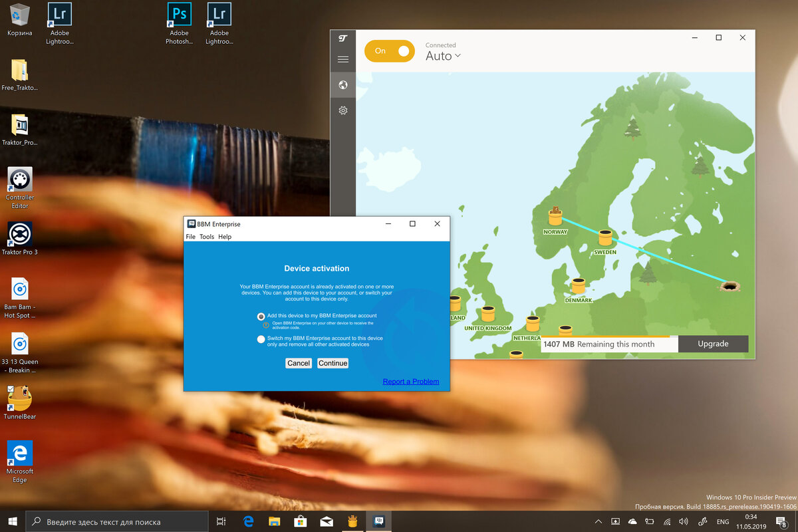Screen dimensions: 798x532
Task: Click battery status tray icon
Action: pyautogui.click(x=650, y=521)
